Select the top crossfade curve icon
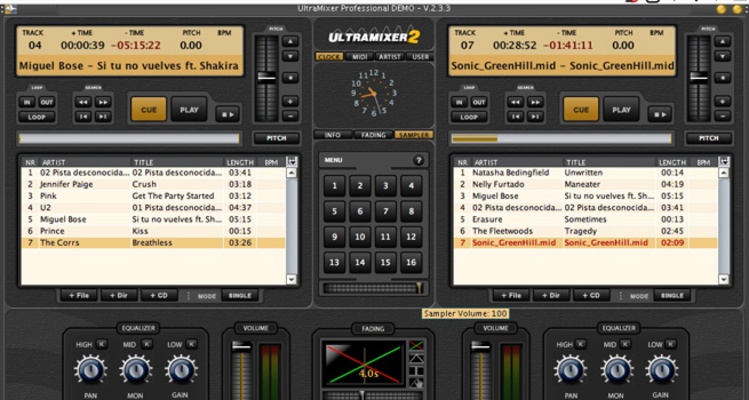This screenshot has width=749, height=400. click(x=417, y=345)
